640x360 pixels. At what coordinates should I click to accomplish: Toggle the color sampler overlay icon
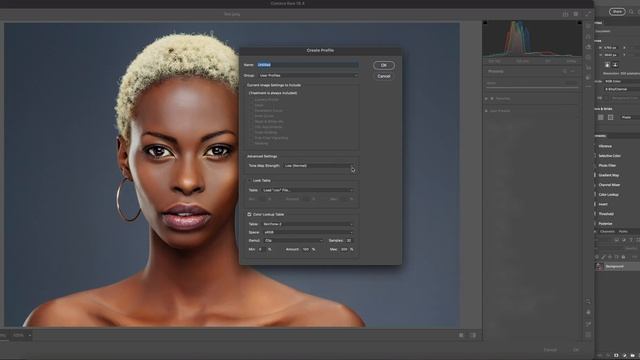coord(588,323)
